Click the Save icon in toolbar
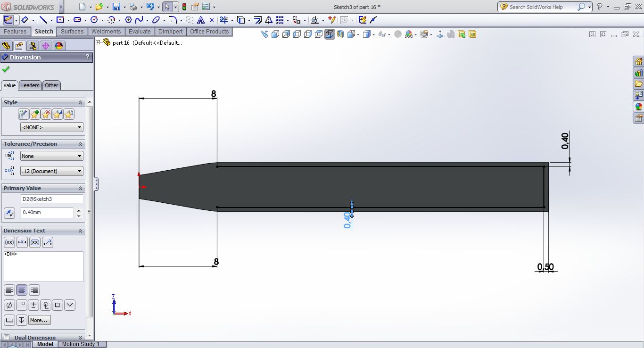This screenshot has width=644, height=348. coord(116,7)
